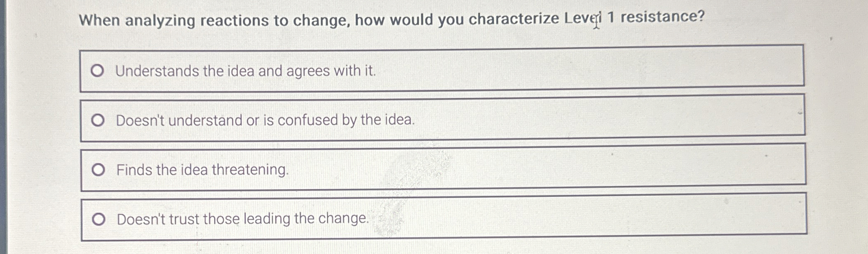Choose the "Doesn't understand or is confused" radio button
The width and height of the screenshot is (868, 254).
(98, 120)
